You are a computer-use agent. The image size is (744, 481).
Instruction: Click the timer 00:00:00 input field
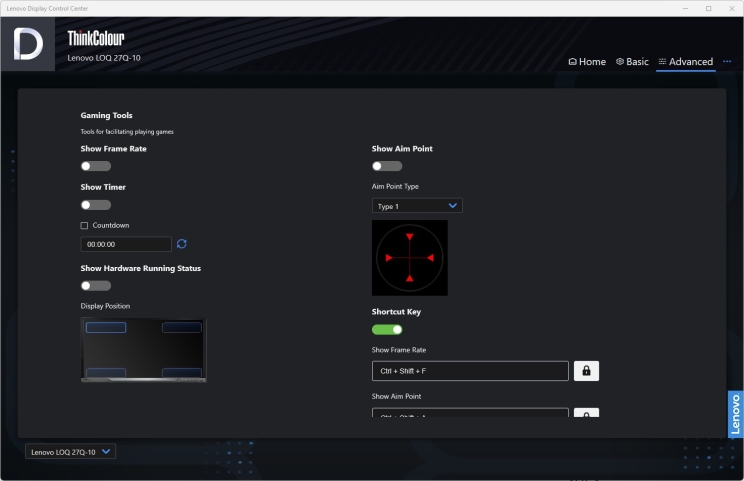(x=126, y=244)
